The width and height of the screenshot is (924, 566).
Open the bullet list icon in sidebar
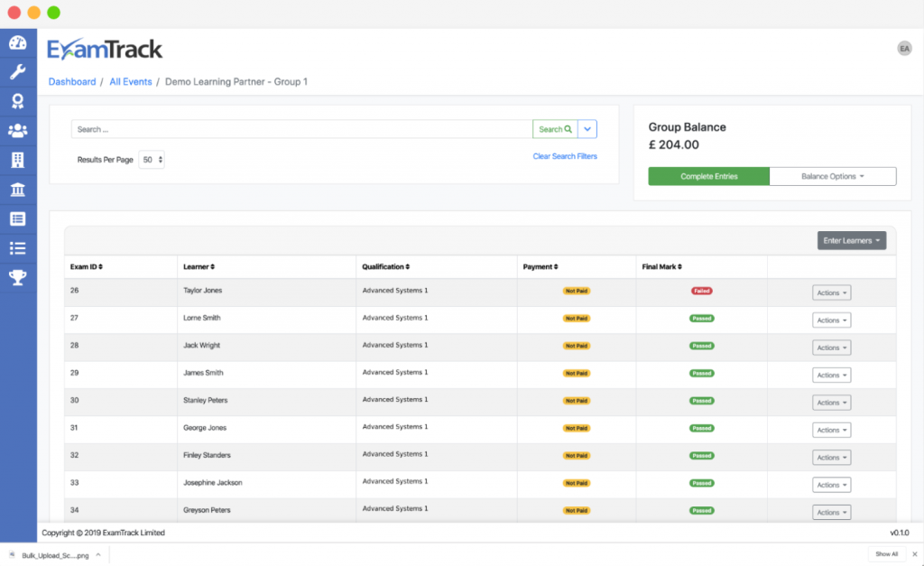click(x=18, y=248)
